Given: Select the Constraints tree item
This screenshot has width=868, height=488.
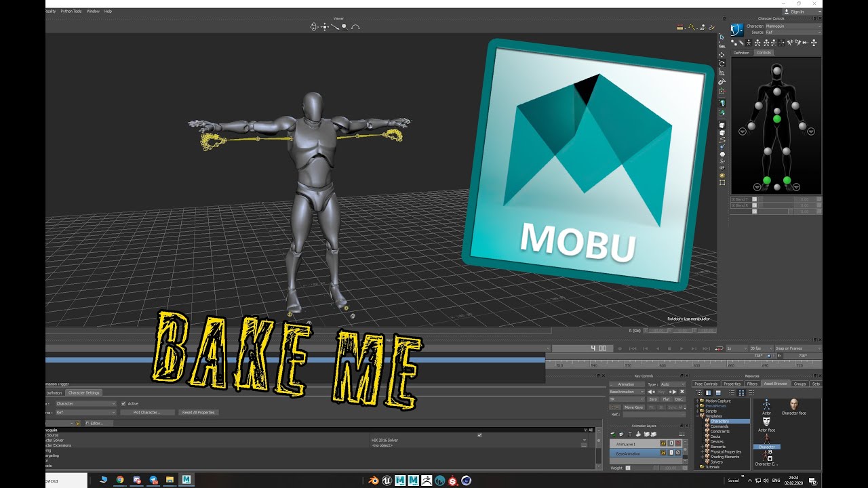Looking at the screenshot, I should pos(720,431).
